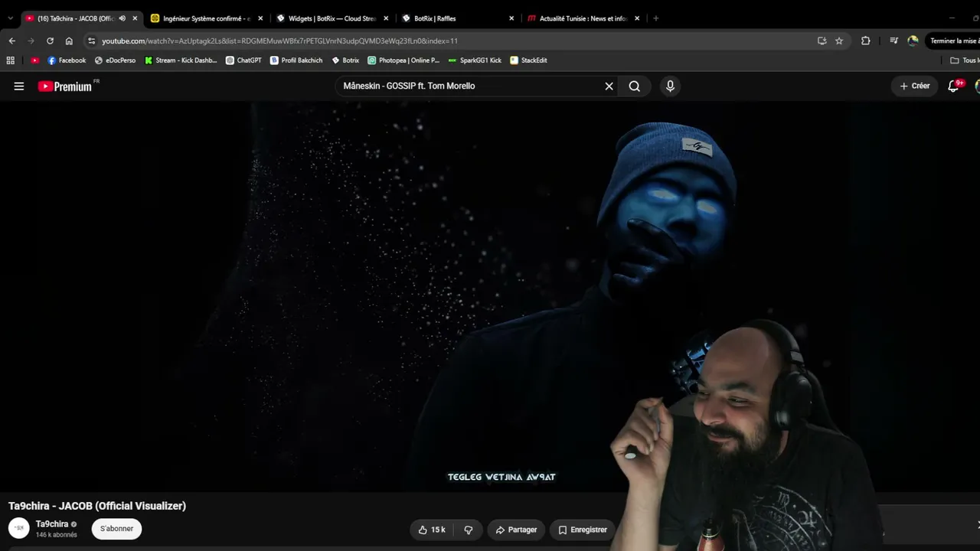Close the Ta9chira - JACOB tab
Viewport: 980px width, 551px height.
(135, 18)
